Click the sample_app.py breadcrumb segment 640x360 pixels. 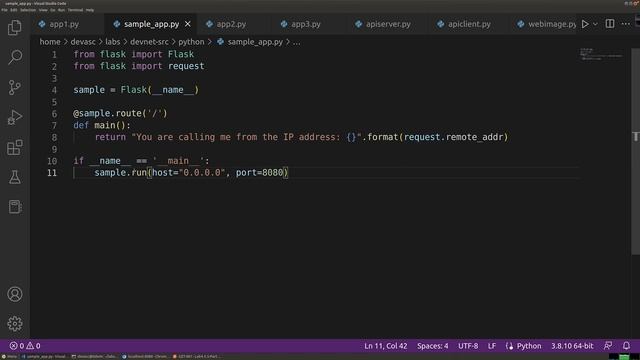(255, 42)
